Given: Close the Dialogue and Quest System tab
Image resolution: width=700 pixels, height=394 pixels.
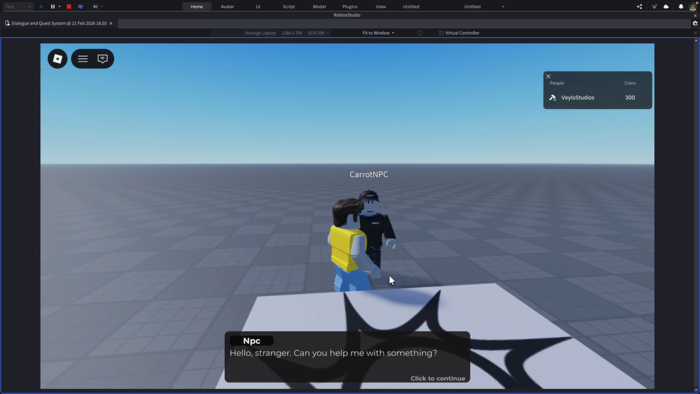Looking at the screenshot, I should pos(111,23).
